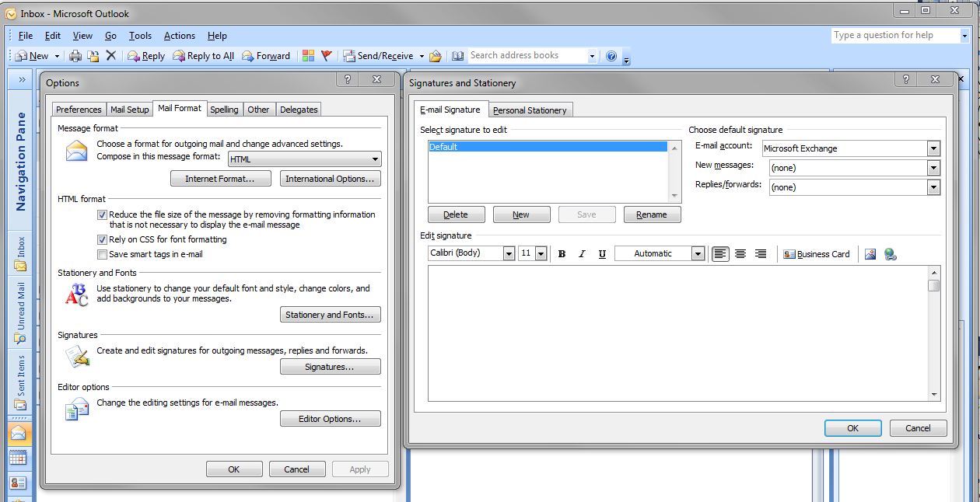Open the Send/Receive dropdown arrow
Screen dimensions: 980x502
pyautogui.click(x=422, y=56)
